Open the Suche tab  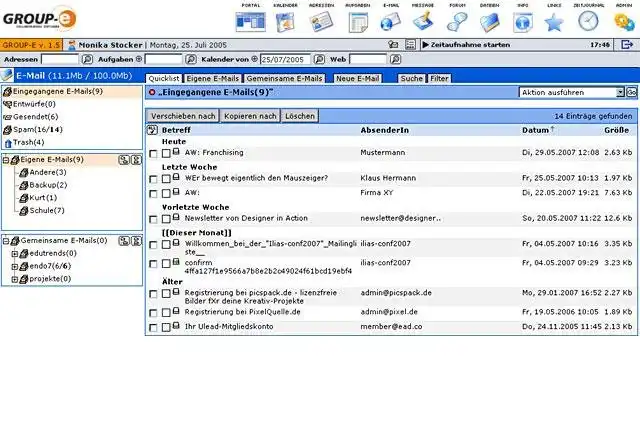pos(411,78)
